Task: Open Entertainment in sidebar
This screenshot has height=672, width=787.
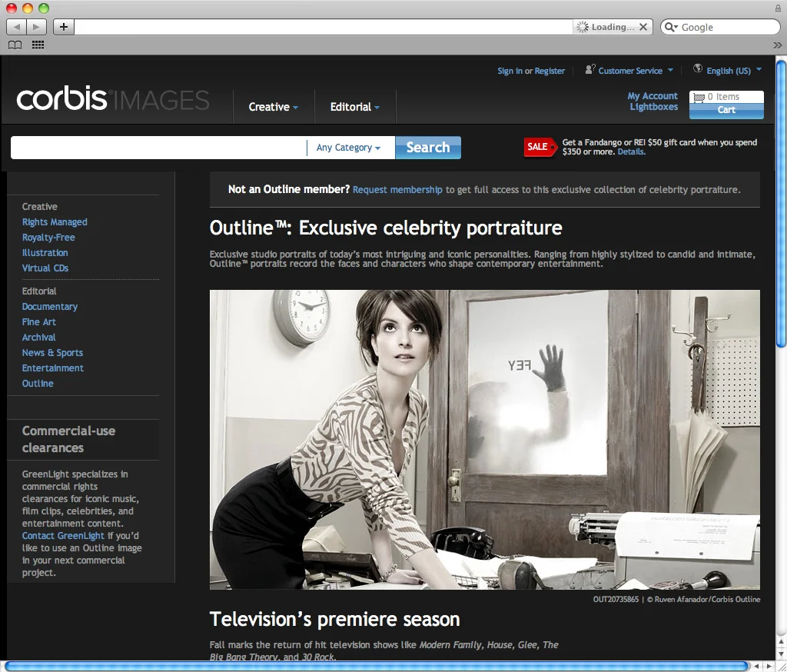Action: click(x=53, y=368)
